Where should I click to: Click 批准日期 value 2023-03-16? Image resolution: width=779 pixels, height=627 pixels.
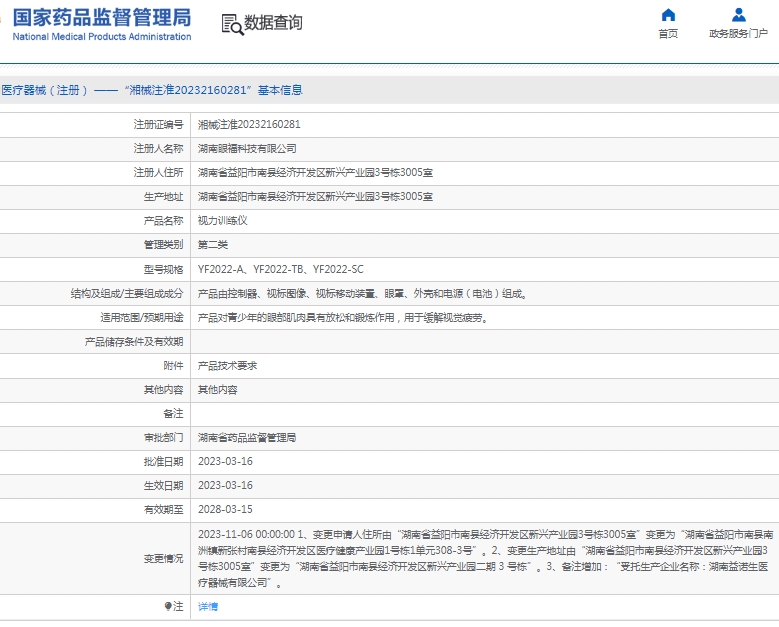(x=225, y=462)
